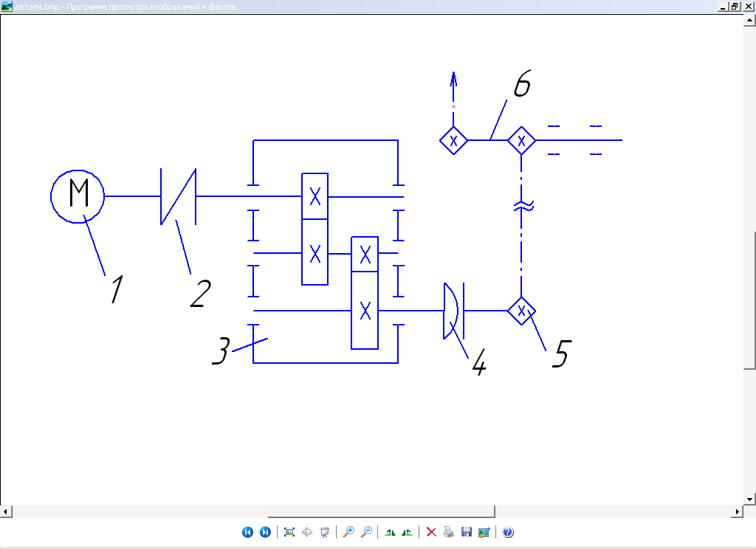Delete the image with the red X
Screen dimensions: 756x549
tap(432, 532)
